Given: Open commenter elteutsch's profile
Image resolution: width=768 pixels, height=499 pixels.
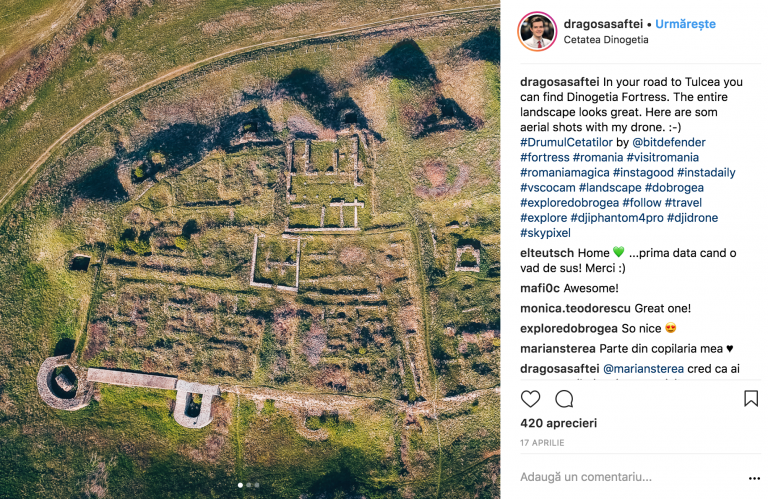Looking at the screenshot, I should 547,253.
